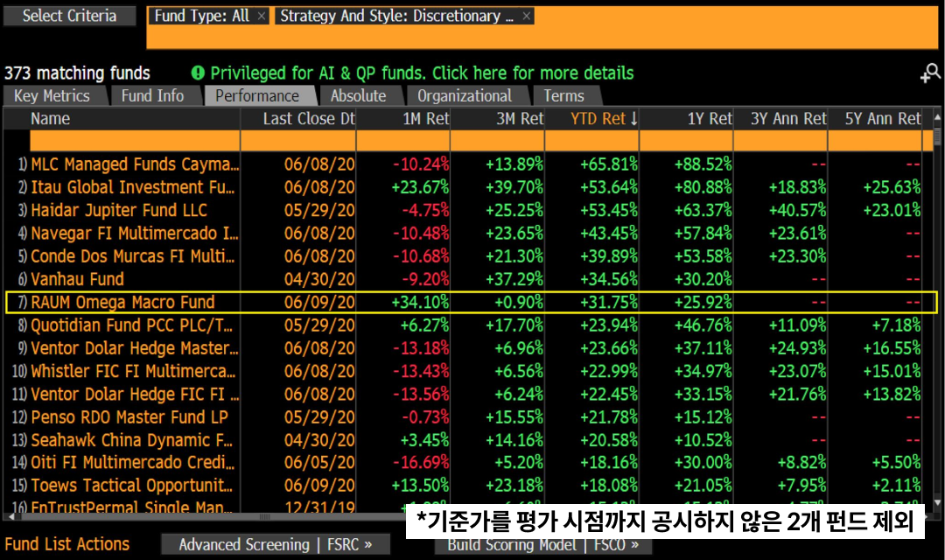Sort by 5Y Ann Ret column
The image size is (945, 560).
pyautogui.click(x=883, y=119)
